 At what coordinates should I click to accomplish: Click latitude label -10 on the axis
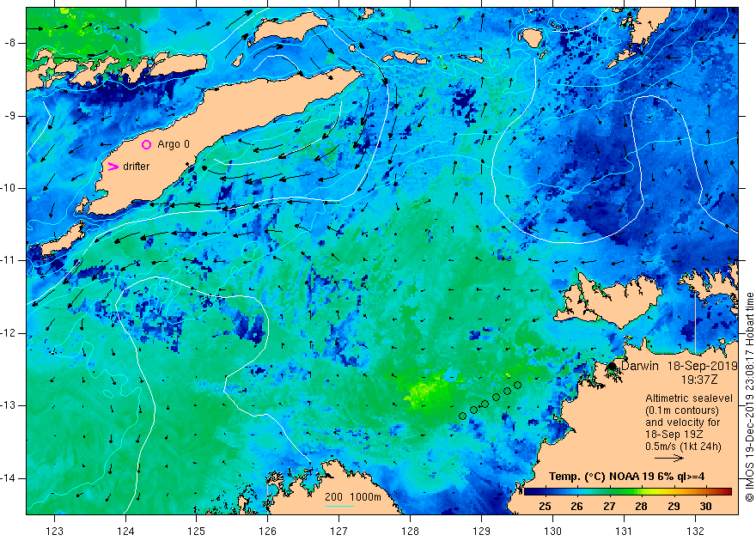pos(8,188)
